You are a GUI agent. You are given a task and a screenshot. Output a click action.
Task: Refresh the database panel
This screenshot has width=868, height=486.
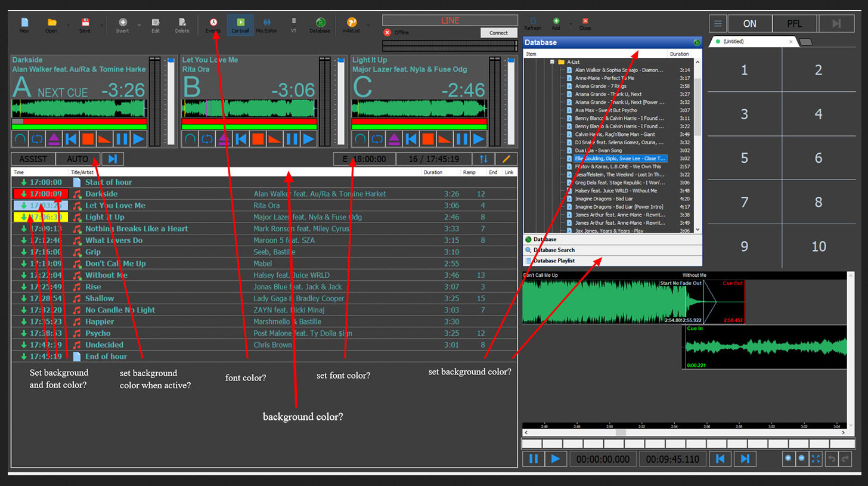pos(533,24)
